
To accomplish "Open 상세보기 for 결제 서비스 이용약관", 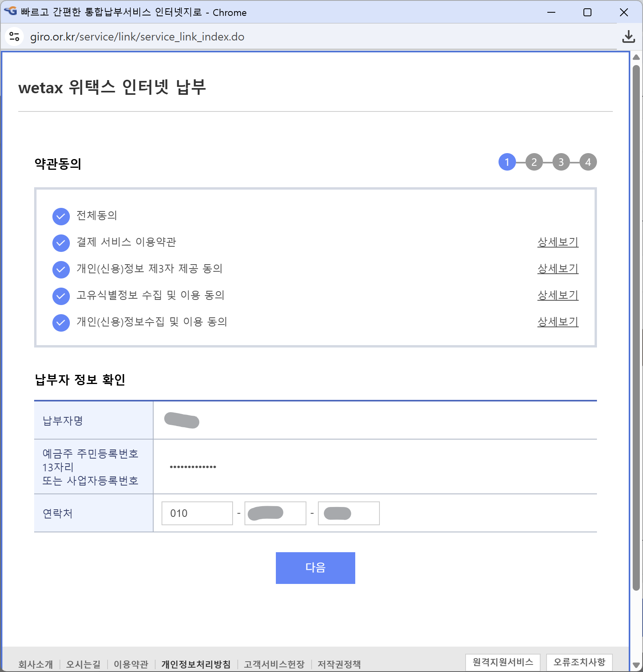I will pyautogui.click(x=558, y=242).
